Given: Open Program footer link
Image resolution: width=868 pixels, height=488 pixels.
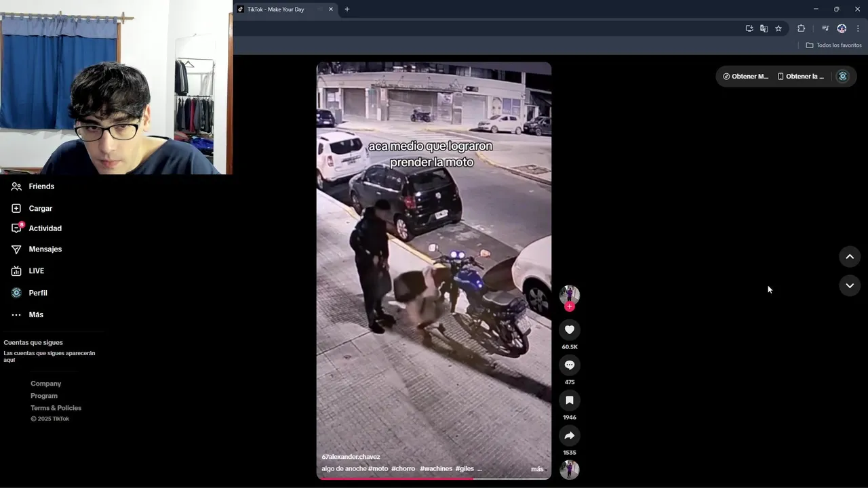Looking at the screenshot, I should pos(44,396).
